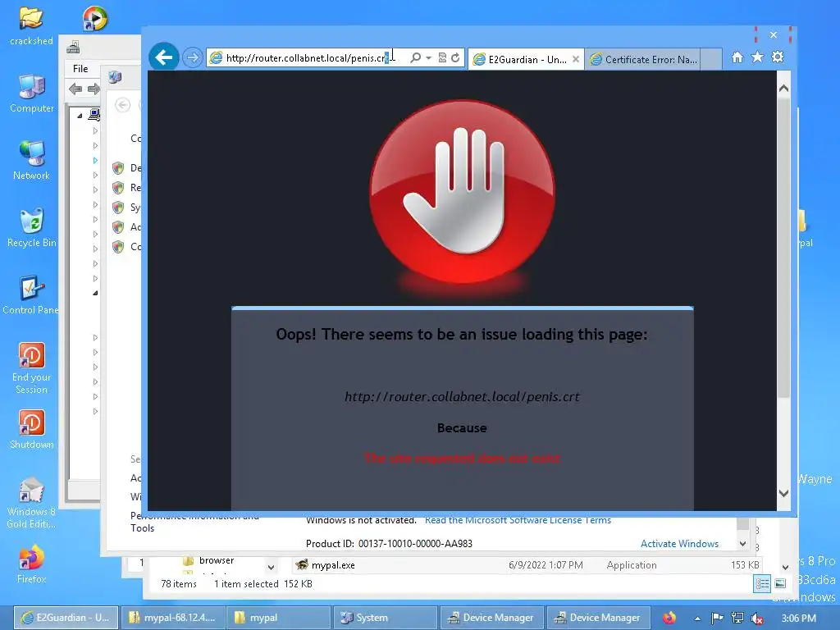Open Control Panel desktop shortcut
Viewport: 840px width, 630px height.
click(30, 295)
